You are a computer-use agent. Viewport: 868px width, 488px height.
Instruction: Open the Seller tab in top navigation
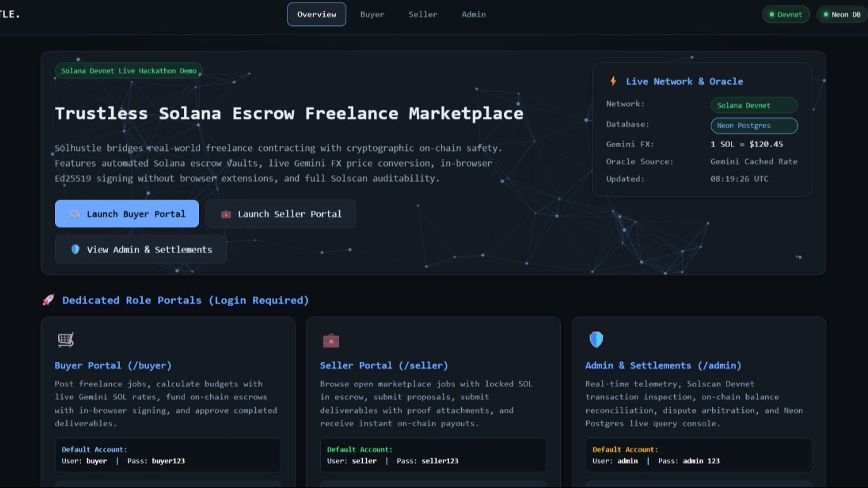(423, 15)
